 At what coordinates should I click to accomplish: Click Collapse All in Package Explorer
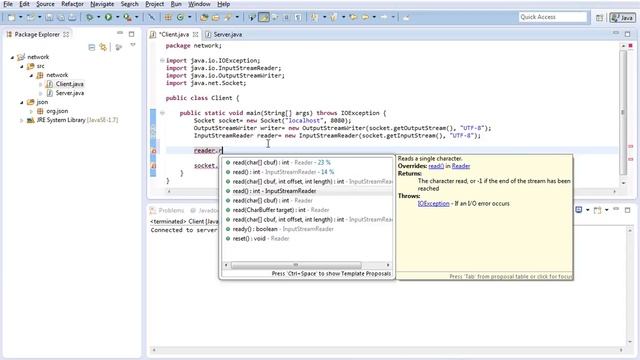[x=92, y=48]
